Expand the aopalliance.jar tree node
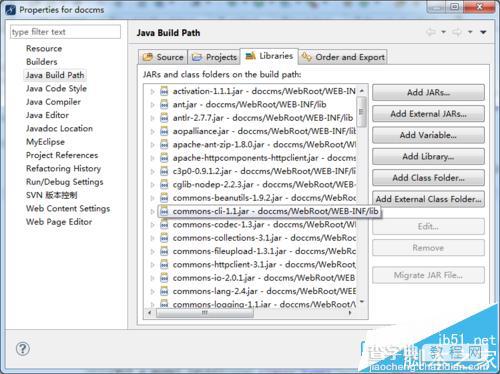This screenshot has height=374, width=500. pos(152,131)
